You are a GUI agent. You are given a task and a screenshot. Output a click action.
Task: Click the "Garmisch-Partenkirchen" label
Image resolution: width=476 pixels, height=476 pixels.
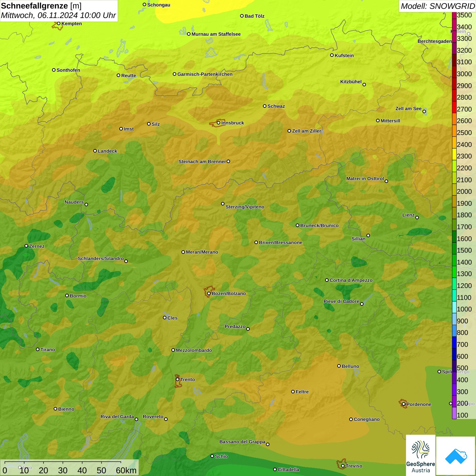pos(205,74)
